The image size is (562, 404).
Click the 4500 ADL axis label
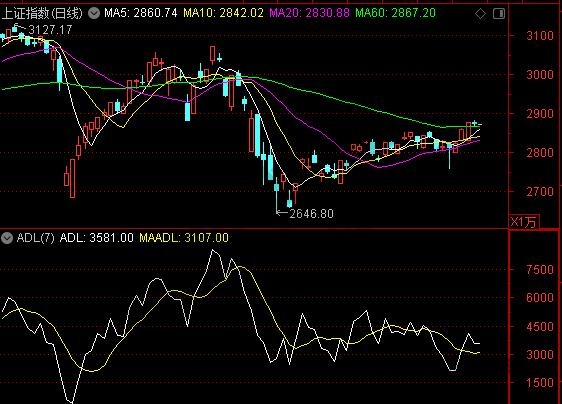click(540, 327)
